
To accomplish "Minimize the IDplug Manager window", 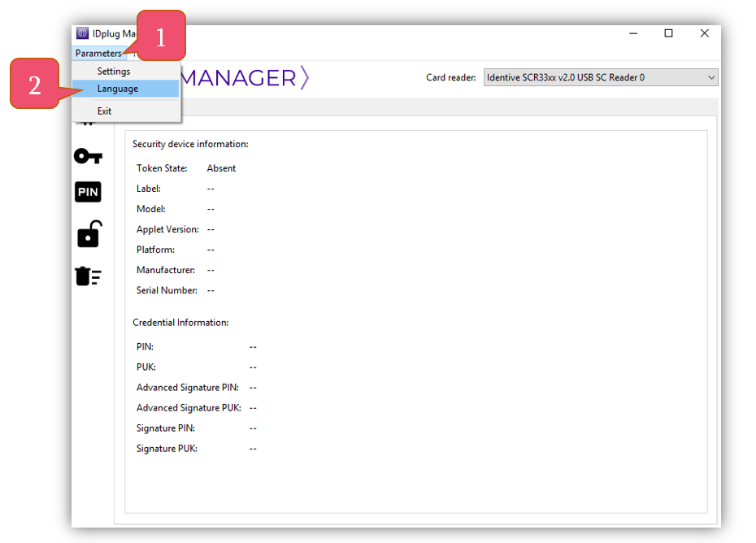I will click(632, 33).
